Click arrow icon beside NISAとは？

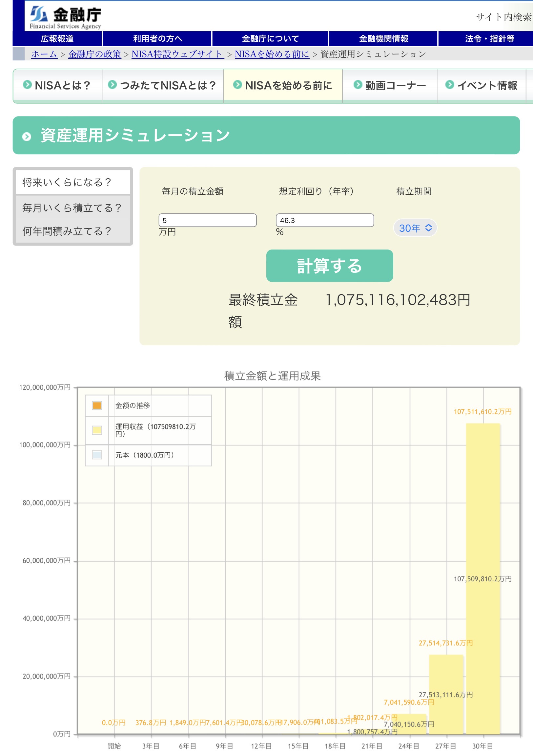27,85
